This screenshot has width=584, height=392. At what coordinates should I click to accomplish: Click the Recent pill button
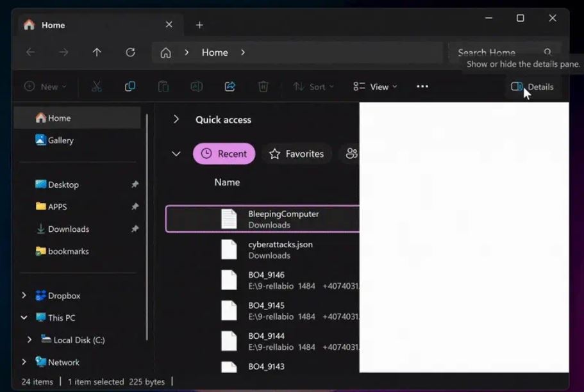coord(224,154)
